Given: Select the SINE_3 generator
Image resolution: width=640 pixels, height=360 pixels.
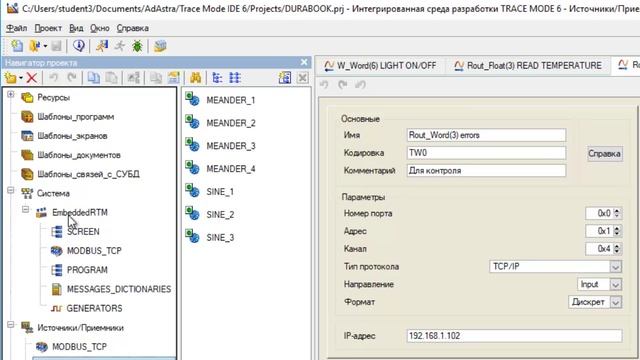Looking at the screenshot, I should [210, 237].
